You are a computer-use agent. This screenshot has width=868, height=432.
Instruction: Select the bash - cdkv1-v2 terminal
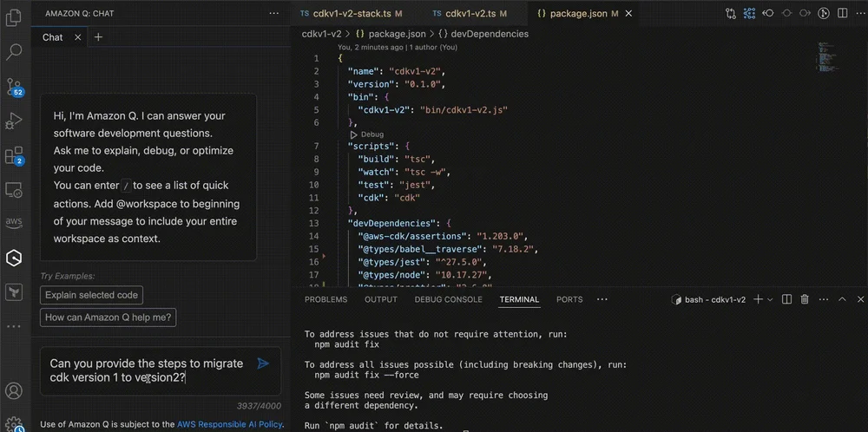click(x=708, y=299)
